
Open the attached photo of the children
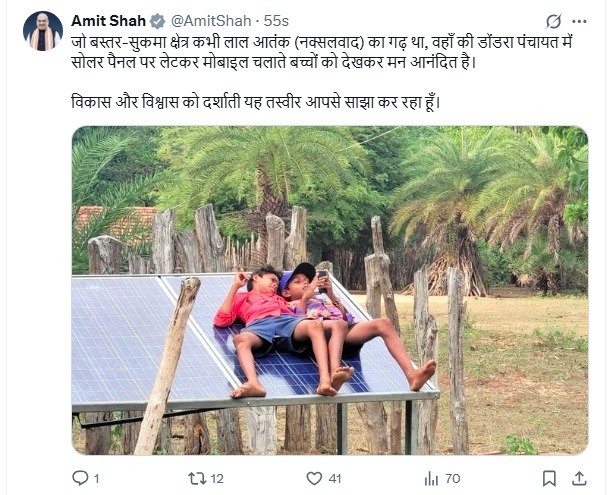[x=329, y=290]
